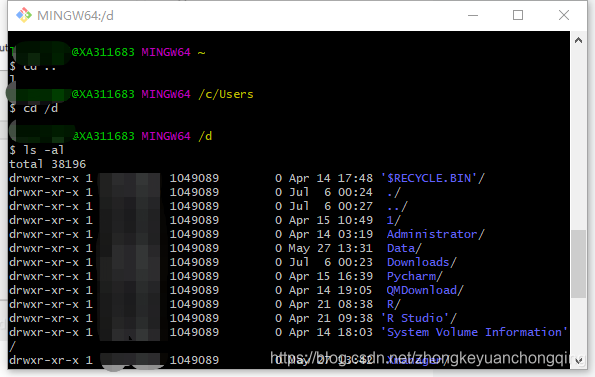This screenshot has width=595, height=377.
Task: Click the Git Bash icon in title bar
Action: pos(24,15)
